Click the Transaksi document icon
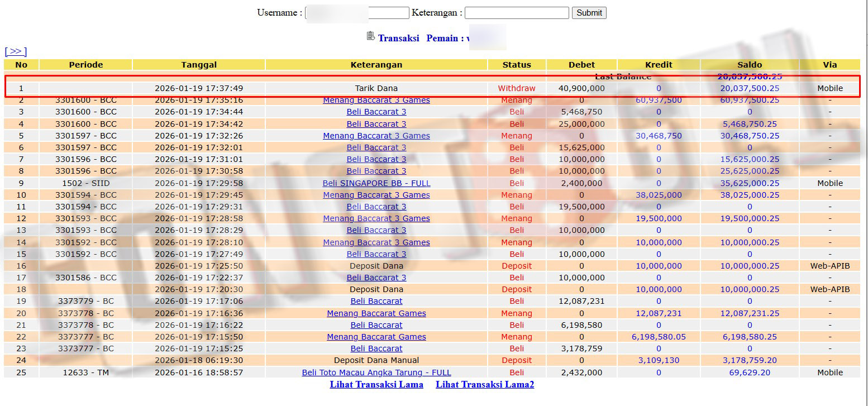The width and height of the screenshot is (868, 406). pyautogui.click(x=370, y=36)
